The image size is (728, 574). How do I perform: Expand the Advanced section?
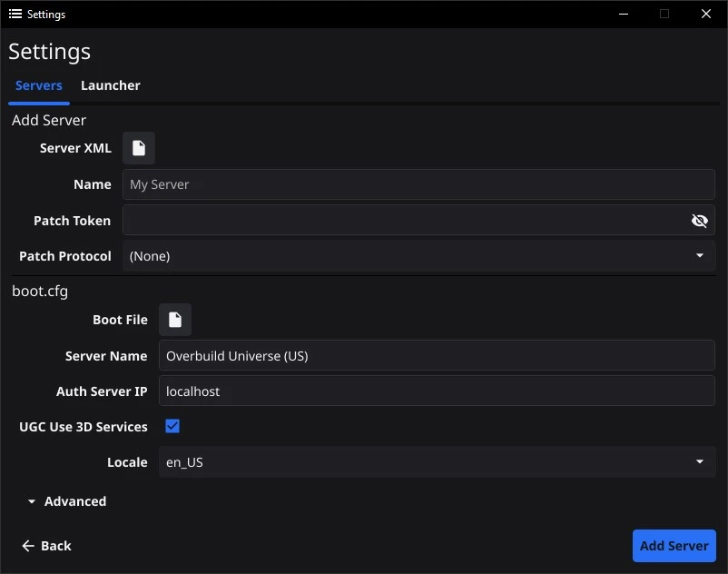coord(67,501)
